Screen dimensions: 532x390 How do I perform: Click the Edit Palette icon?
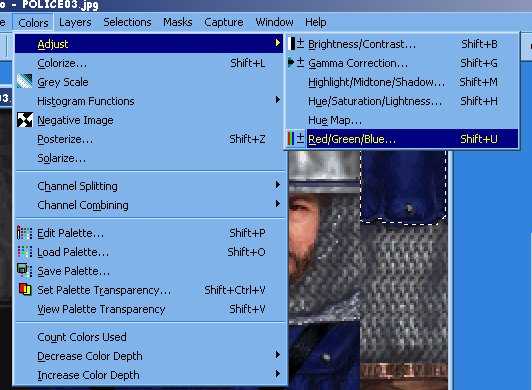pyautogui.click(x=24, y=233)
